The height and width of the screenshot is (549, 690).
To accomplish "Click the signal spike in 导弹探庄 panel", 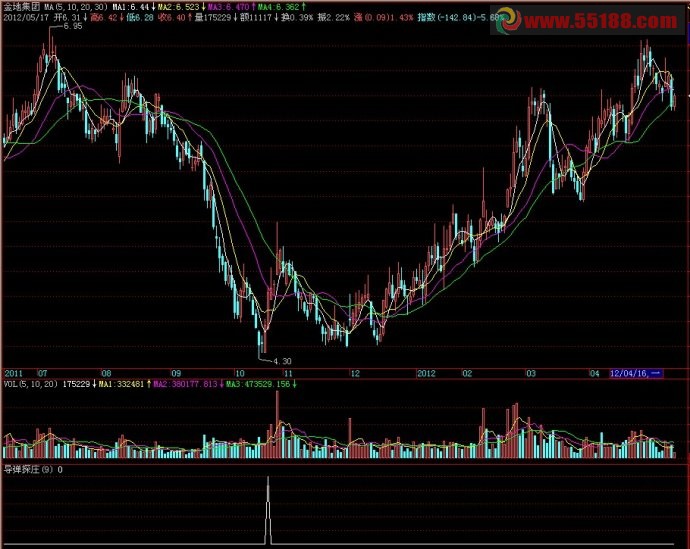I will tap(268, 510).
